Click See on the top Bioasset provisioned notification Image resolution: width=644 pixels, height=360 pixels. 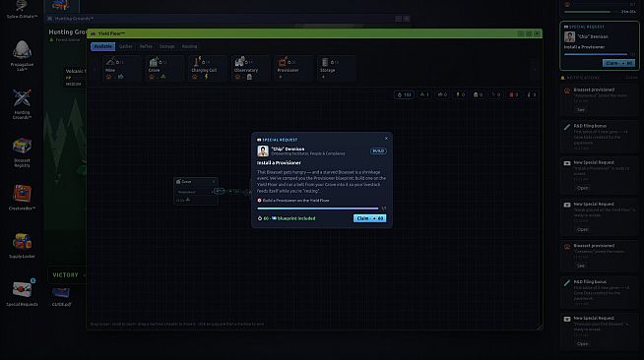click(580, 110)
